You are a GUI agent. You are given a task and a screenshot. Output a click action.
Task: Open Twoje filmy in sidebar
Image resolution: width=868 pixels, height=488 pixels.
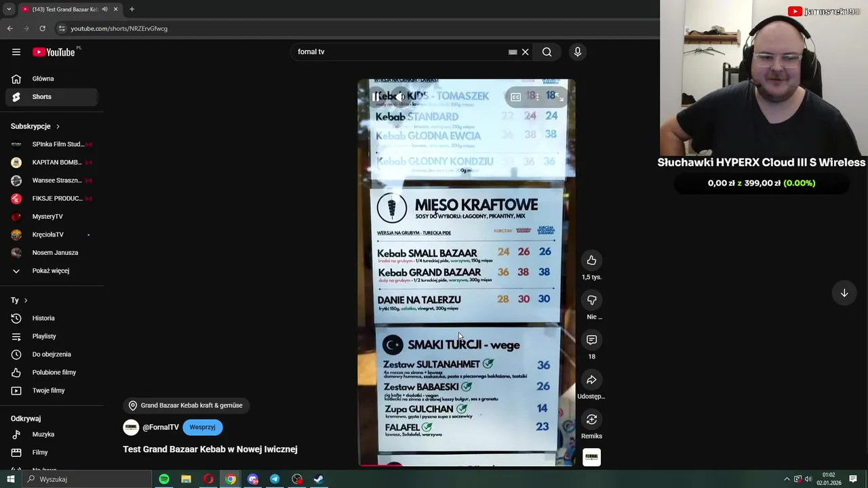coord(52,390)
